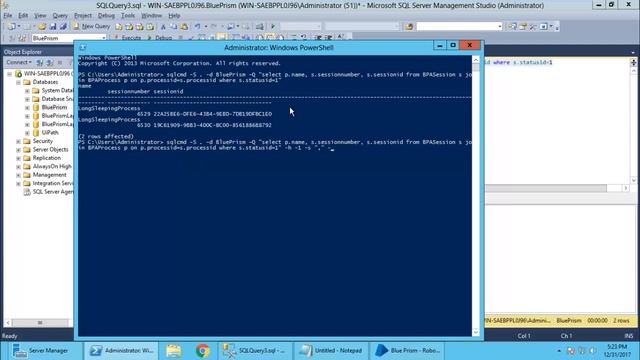Viewport: 640px width, 360px height.
Task: Expand the Security folder
Action: [x=18, y=141]
